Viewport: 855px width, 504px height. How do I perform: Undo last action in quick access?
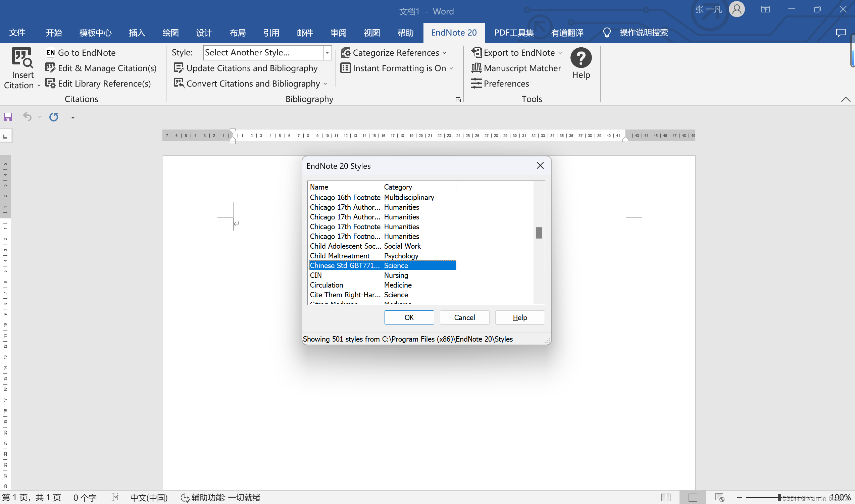27,117
